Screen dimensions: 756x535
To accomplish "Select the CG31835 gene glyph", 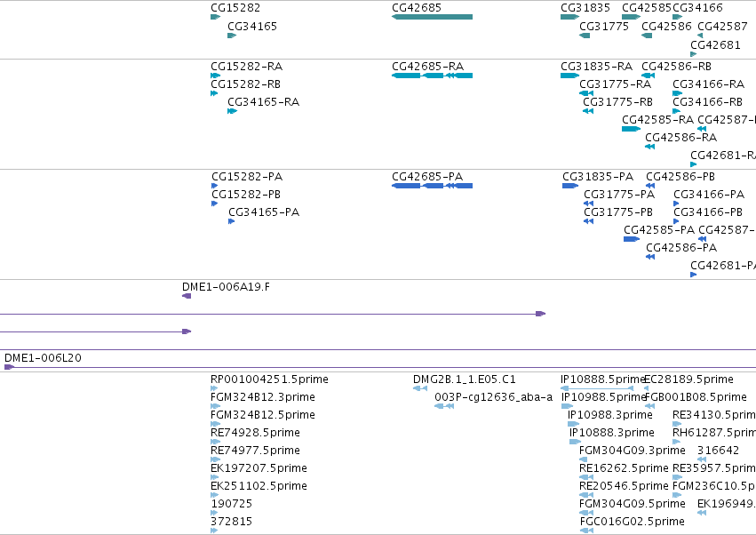I will pyautogui.click(x=569, y=17).
